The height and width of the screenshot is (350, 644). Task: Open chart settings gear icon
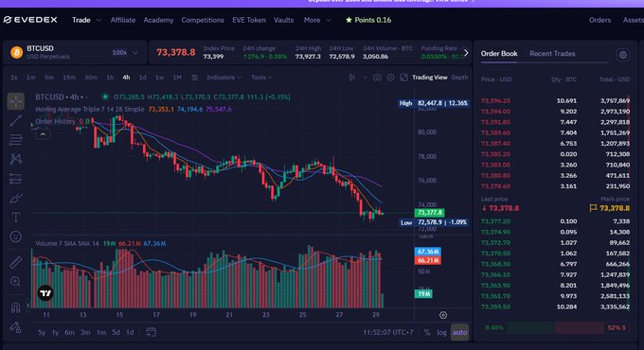tap(390, 78)
